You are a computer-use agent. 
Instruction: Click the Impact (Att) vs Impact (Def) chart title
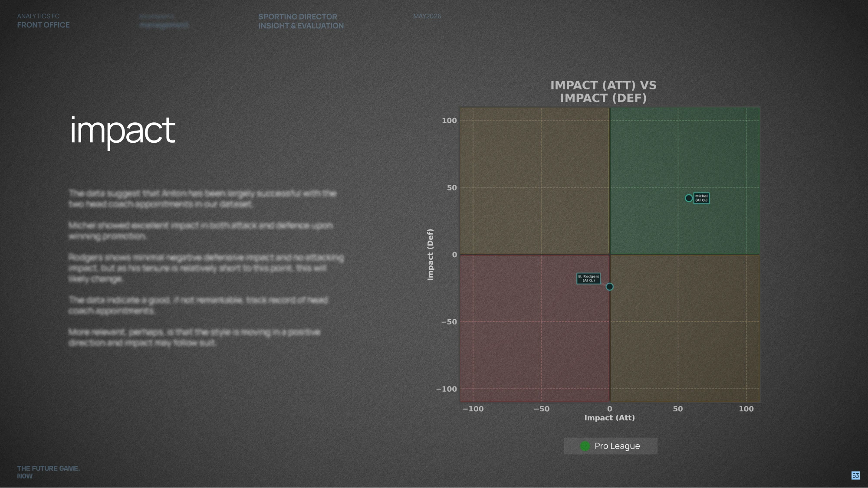pos(603,92)
